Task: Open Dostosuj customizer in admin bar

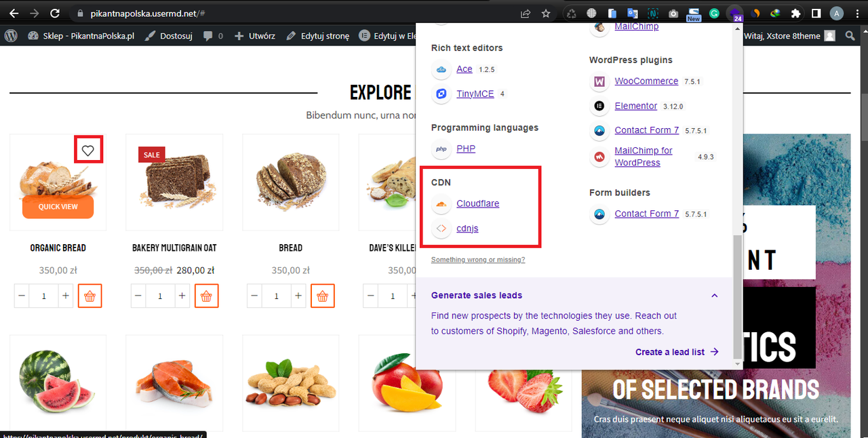Action: pyautogui.click(x=170, y=36)
